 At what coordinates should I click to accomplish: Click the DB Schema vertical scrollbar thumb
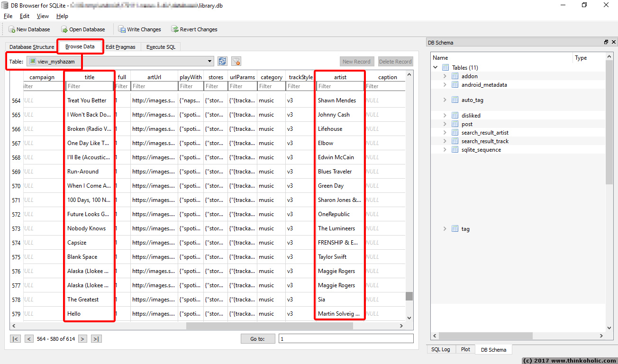pyautogui.click(x=609, y=122)
